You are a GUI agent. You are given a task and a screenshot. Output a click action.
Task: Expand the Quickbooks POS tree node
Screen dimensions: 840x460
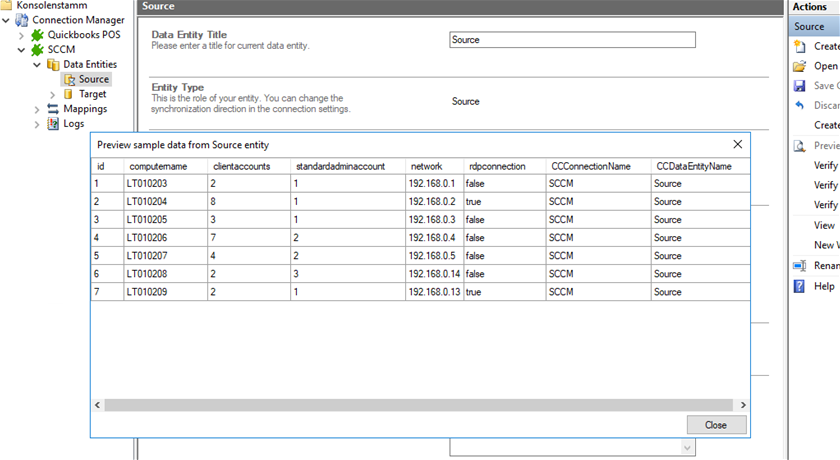pyautogui.click(x=22, y=35)
